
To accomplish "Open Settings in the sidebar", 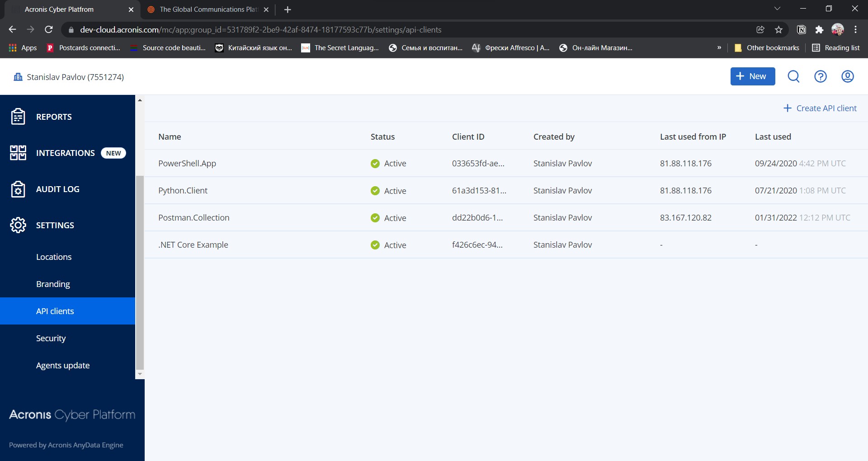I will point(55,225).
